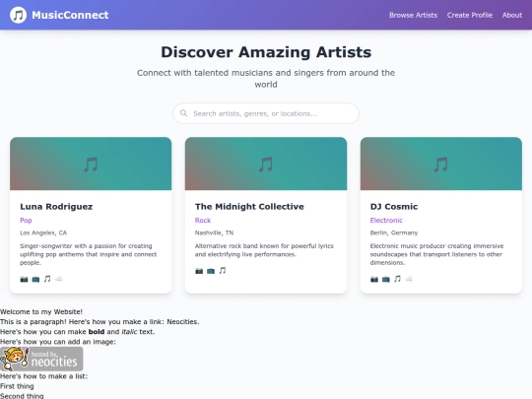532x399 pixels.
Task: Click the Welcome to my Website text
Action: coord(41,311)
